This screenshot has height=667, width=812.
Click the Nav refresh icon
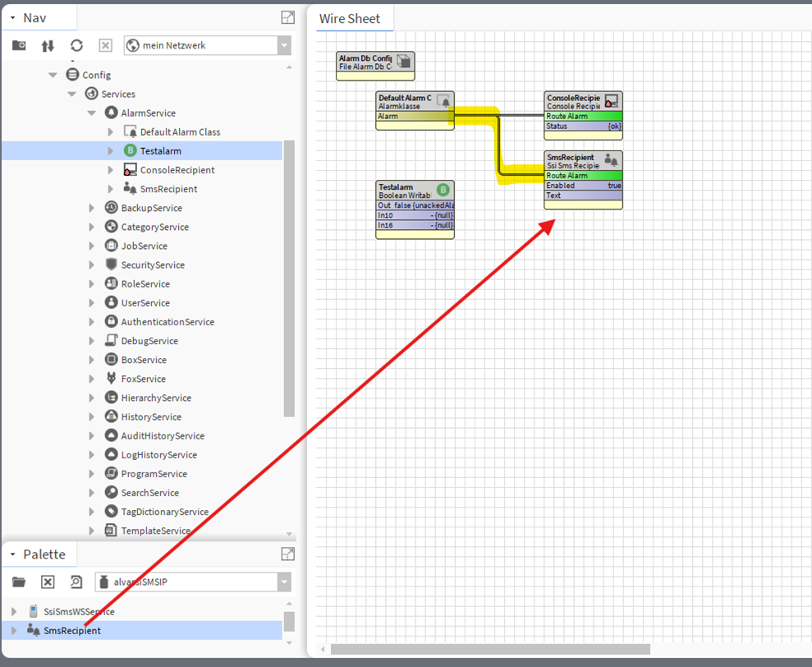(76, 46)
